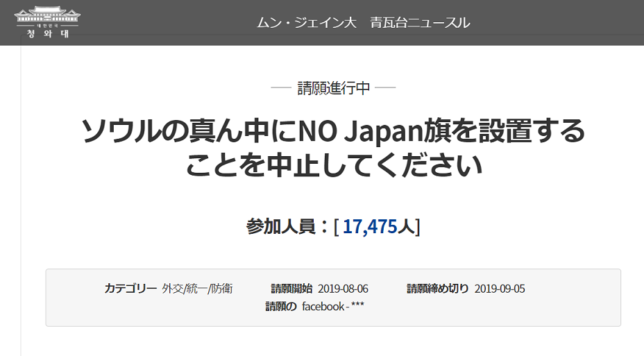This screenshot has height=356, width=644.
Task: Click the facebook - *** petitioner text
Action: [332, 306]
